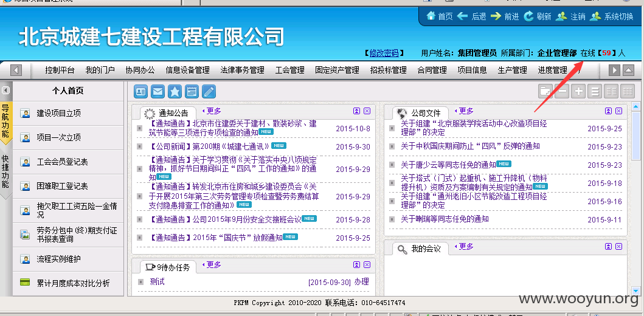Click the plus add-panel icon

(579, 91)
